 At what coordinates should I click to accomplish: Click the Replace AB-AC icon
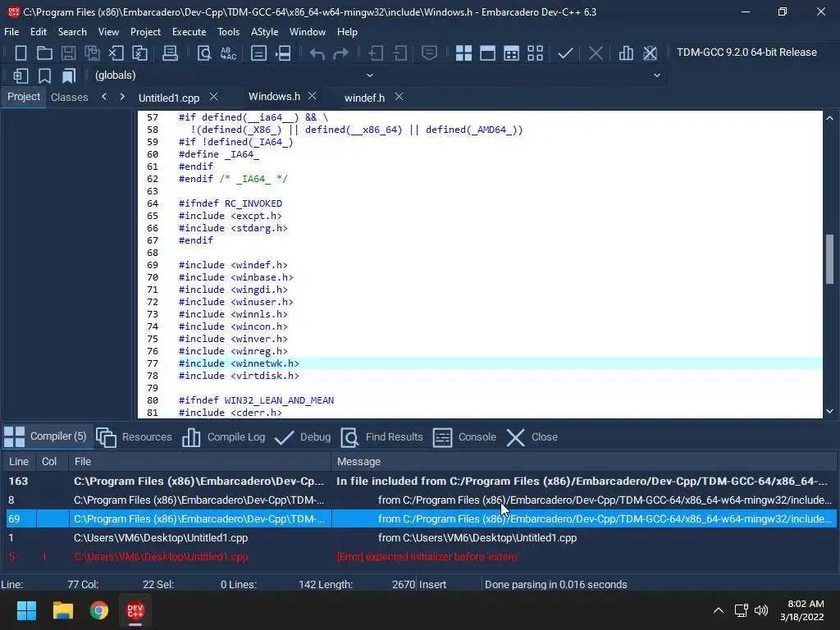point(228,52)
